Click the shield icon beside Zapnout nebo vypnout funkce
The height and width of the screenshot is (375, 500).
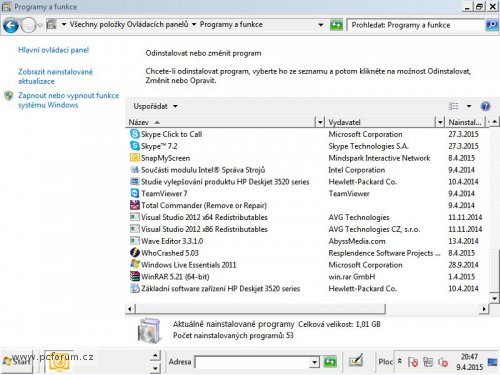coord(9,96)
